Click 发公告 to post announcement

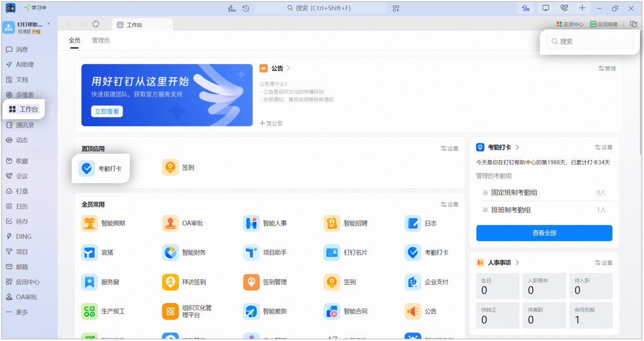click(x=272, y=123)
